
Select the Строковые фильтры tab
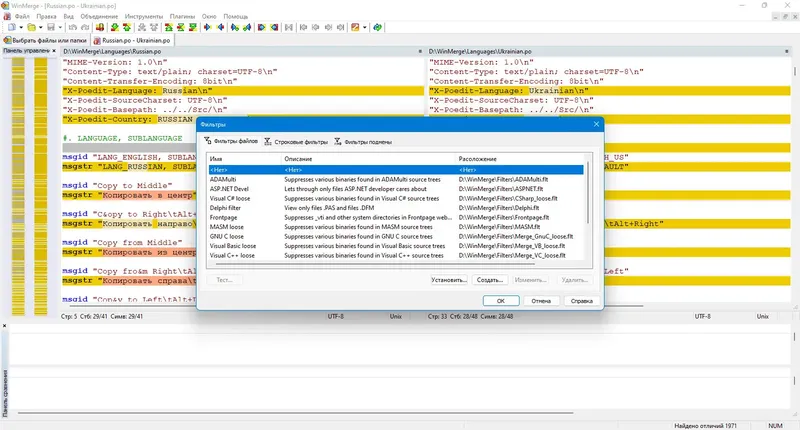click(296, 142)
